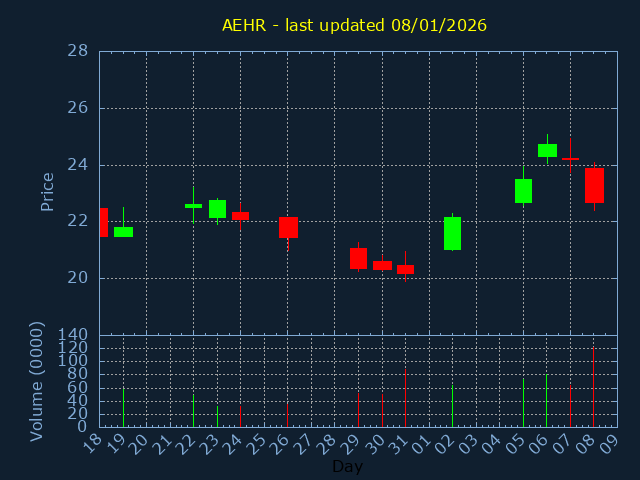Click day label 19 on the day axis
This screenshot has height=480, width=640.
click(117, 444)
